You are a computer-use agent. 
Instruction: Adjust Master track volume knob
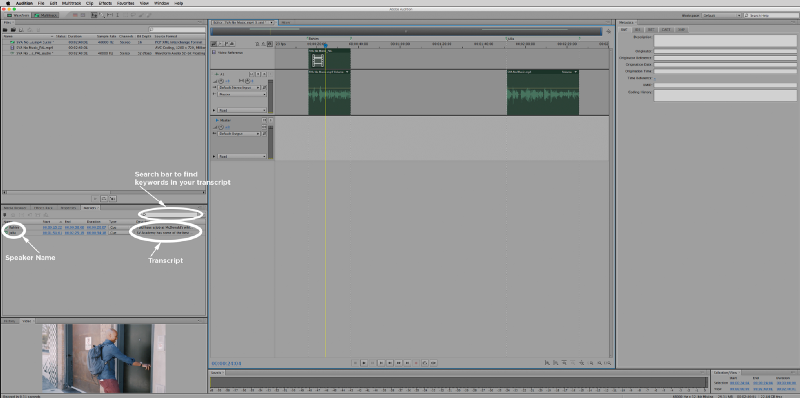(x=221, y=127)
